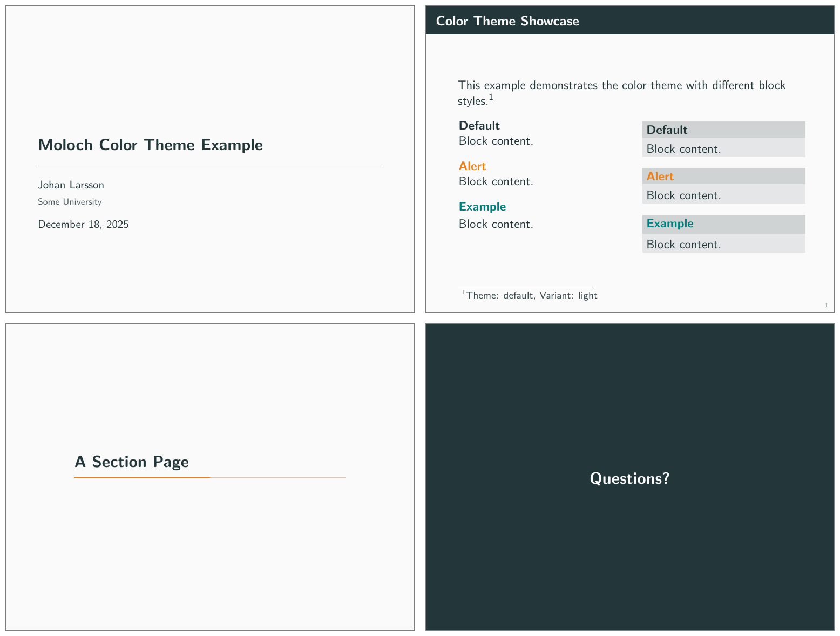Select the author name Johan Larsson
Viewport: 840px width, 636px height.
71,185
